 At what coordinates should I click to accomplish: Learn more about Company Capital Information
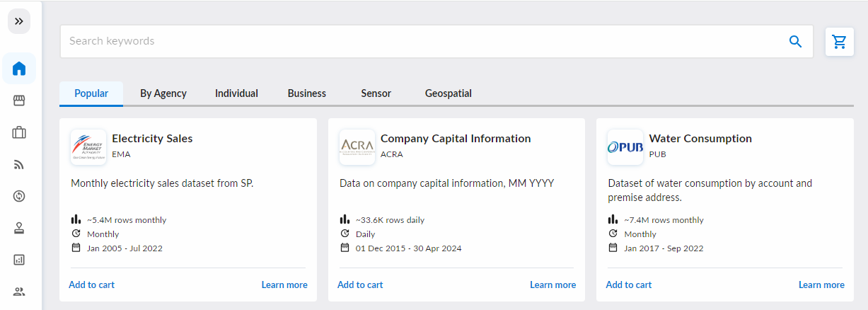[553, 285]
